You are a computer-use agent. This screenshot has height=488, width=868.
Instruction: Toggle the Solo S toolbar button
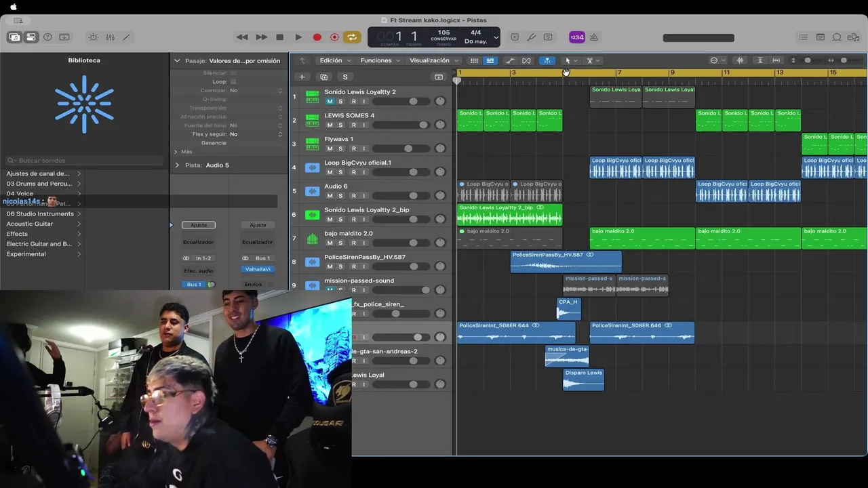point(548,37)
